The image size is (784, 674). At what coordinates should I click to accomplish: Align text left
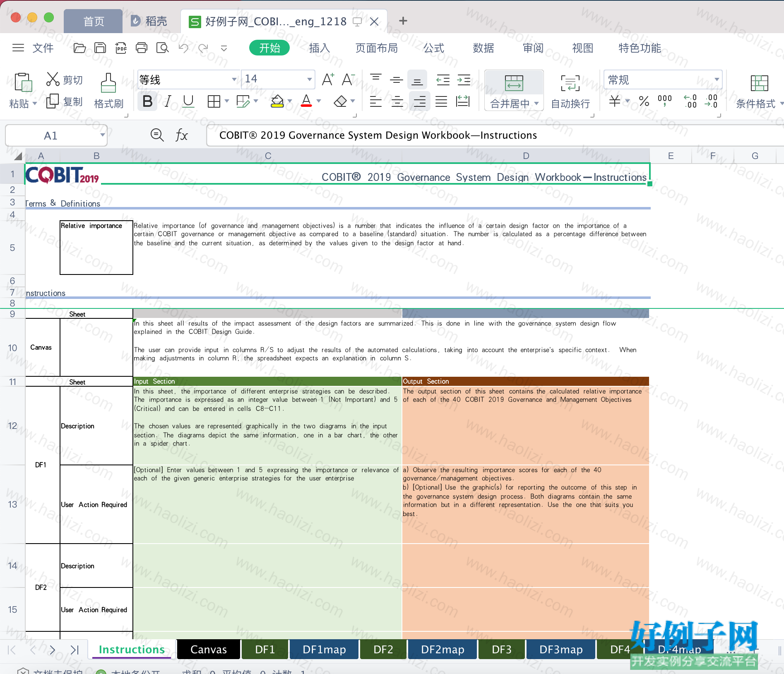click(376, 101)
